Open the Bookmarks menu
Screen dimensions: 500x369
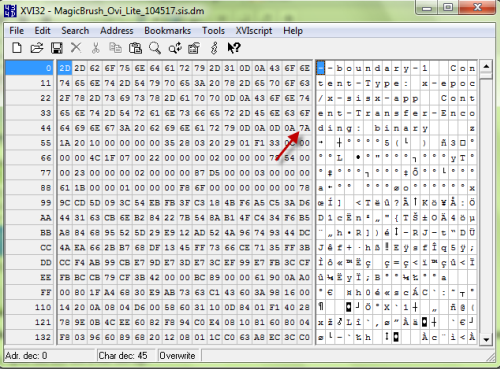(167, 31)
